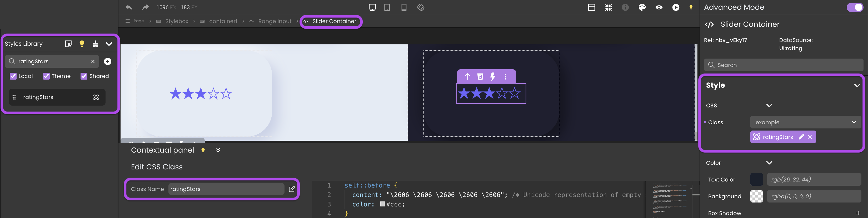This screenshot has width=868, height=218.
Task: Collapse Contextual panel with double chevron
Action: click(218, 150)
